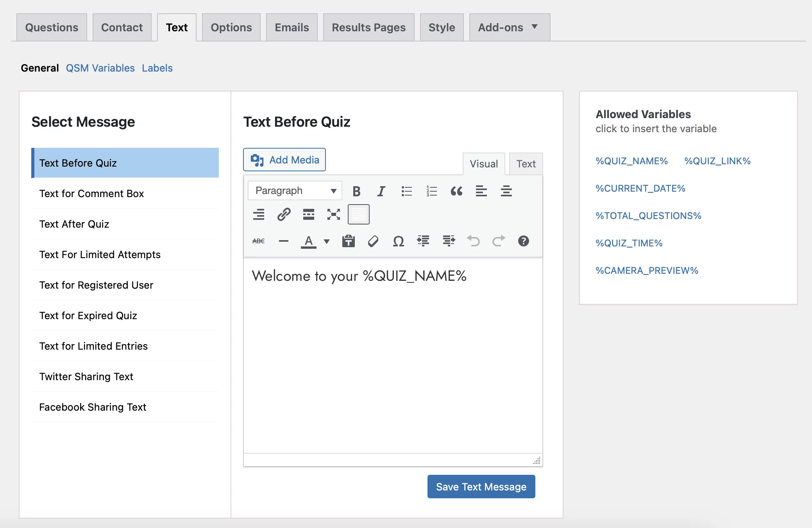This screenshot has height=528, width=812.
Task: Click Save Text Message button
Action: coord(481,487)
